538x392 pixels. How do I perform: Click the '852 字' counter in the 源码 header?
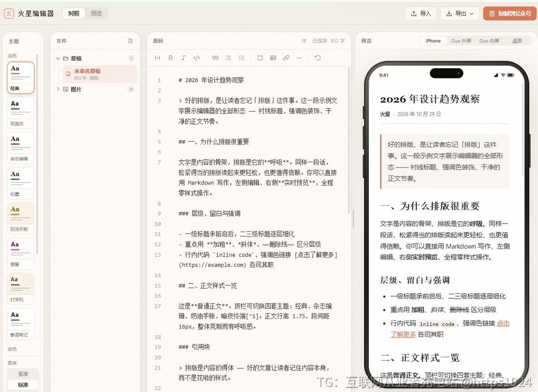pos(338,41)
